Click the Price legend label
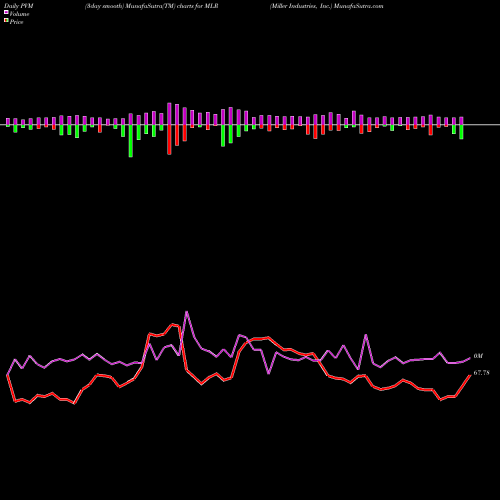 point(16,22)
